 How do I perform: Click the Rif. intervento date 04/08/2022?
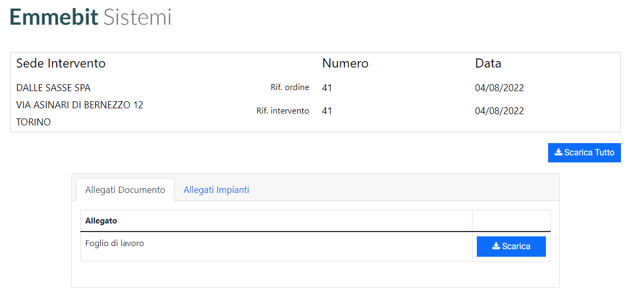click(x=499, y=111)
